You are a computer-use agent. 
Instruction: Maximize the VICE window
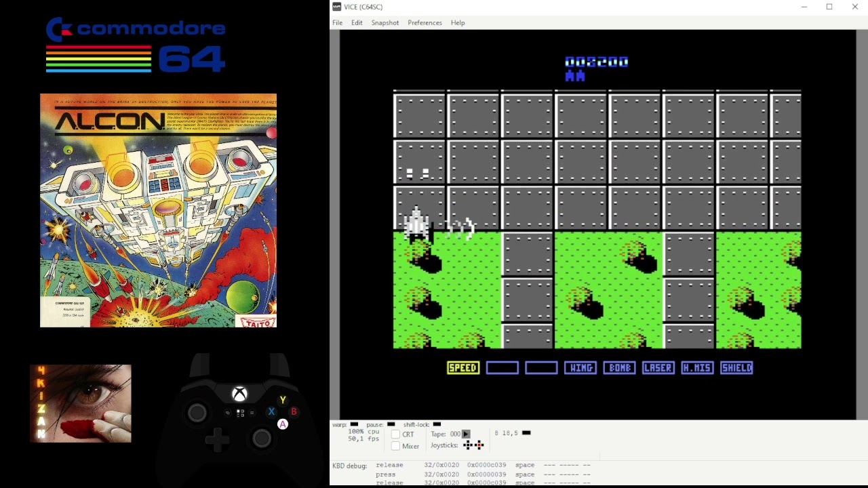pyautogui.click(x=829, y=7)
